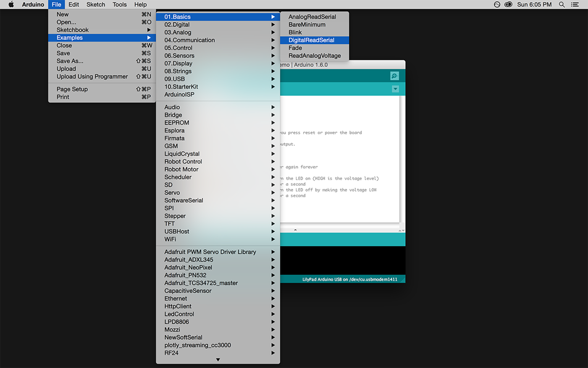Choose Save from the File menu
Viewport: 588px width, 368px height.
point(102,53)
